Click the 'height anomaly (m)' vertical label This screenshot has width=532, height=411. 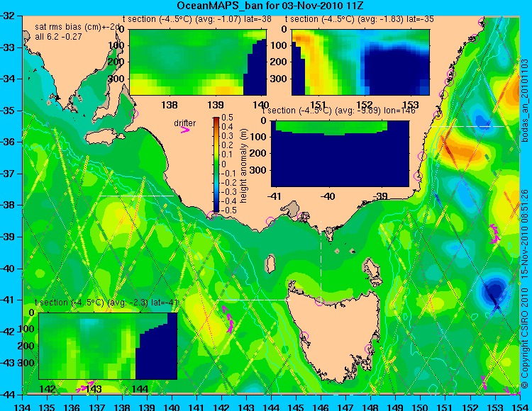pyautogui.click(x=243, y=166)
